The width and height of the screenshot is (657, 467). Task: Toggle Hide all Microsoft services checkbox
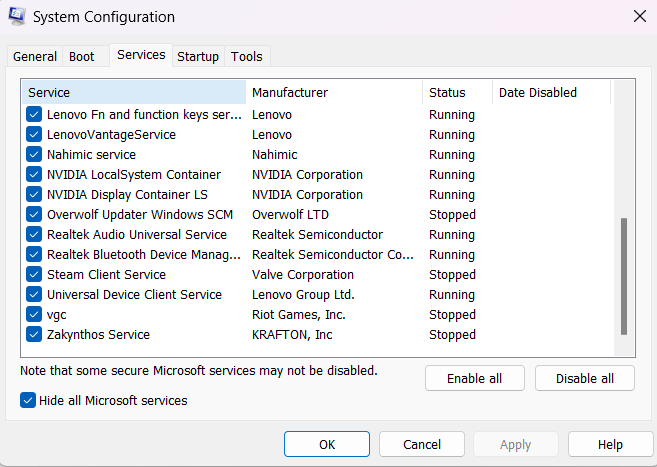pyautogui.click(x=28, y=400)
